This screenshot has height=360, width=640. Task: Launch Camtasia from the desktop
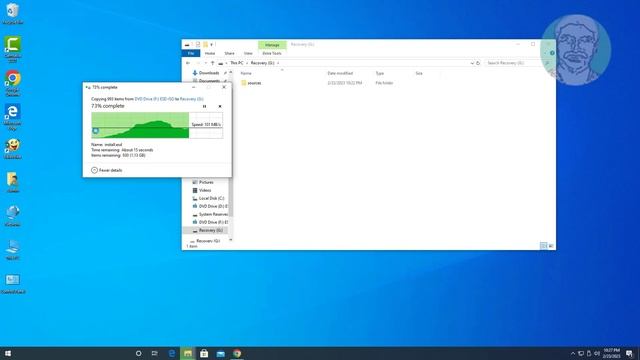13,49
